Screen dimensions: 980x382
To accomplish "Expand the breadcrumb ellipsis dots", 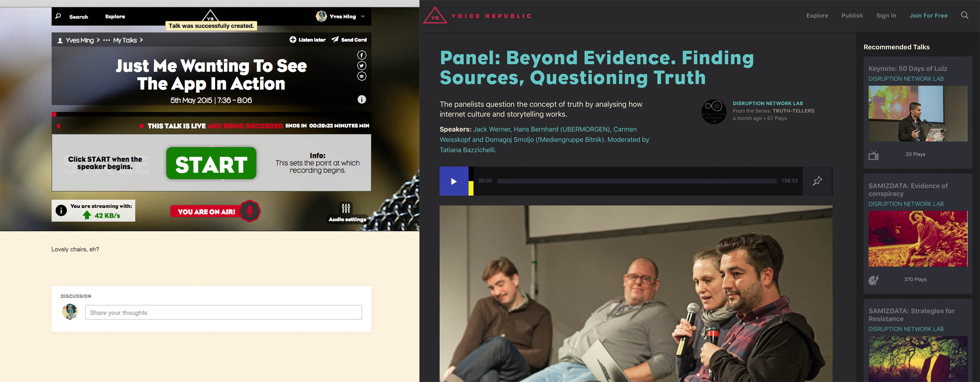I will coord(106,40).
